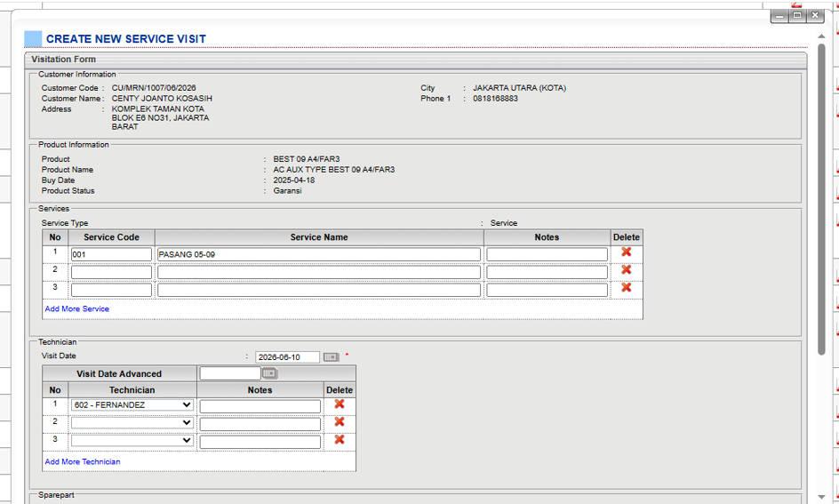Focus Notes field of technician row 2
839x504 pixels.
click(260, 424)
